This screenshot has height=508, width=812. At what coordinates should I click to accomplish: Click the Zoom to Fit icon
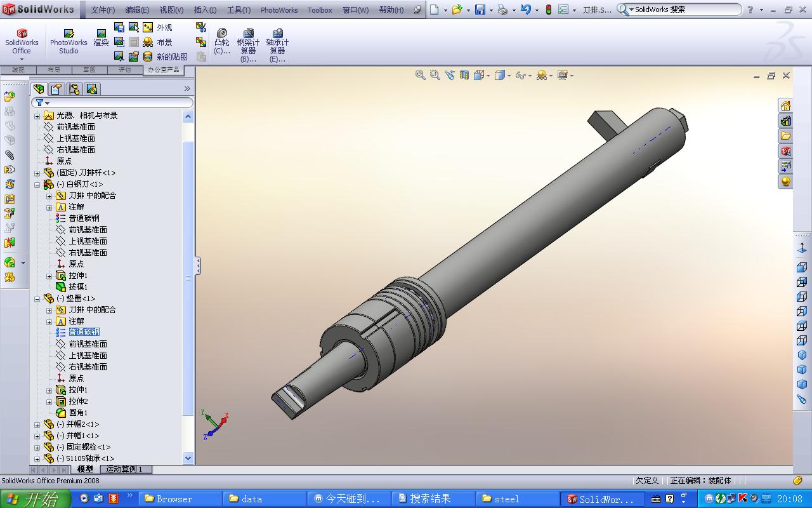(x=420, y=75)
